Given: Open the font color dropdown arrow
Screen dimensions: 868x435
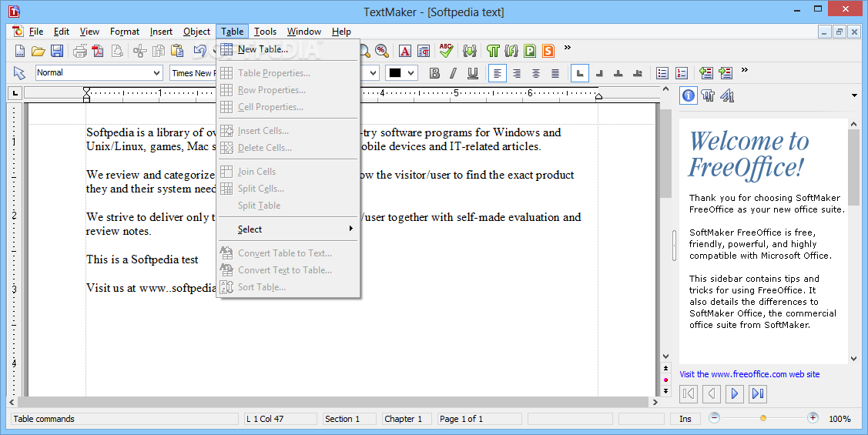Looking at the screenshot, I should [x=411, y=73].
